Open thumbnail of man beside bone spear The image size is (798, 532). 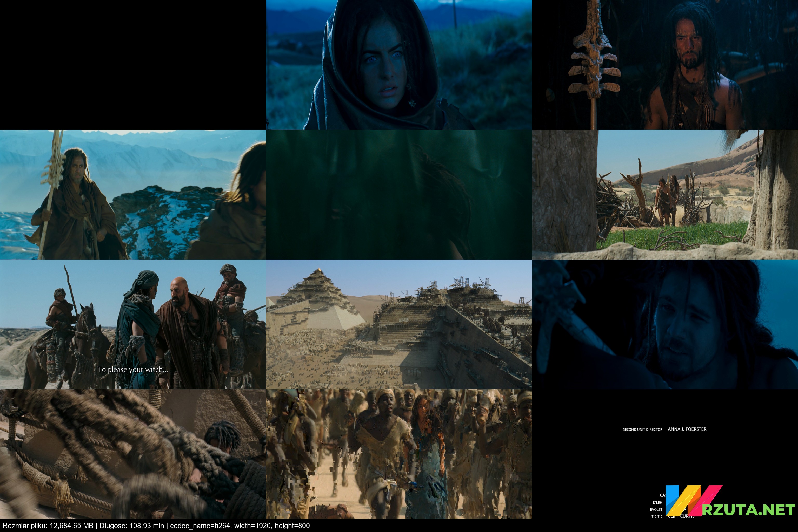click(x=665, y=65)
